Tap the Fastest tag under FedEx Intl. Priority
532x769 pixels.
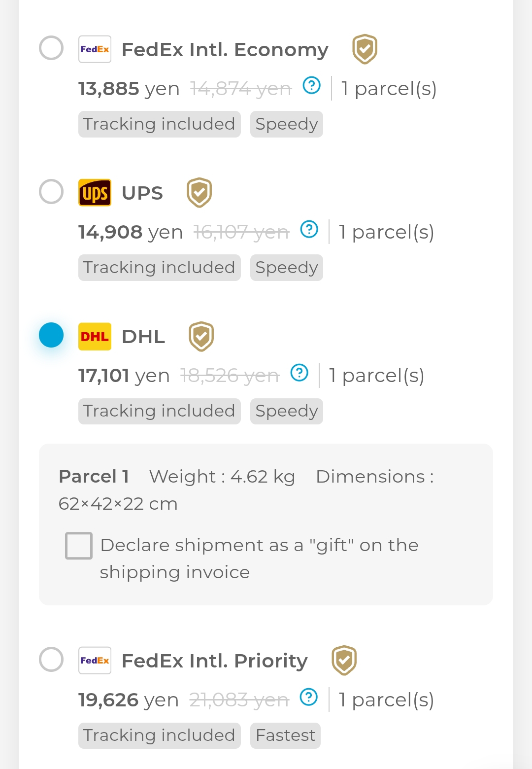(x=286, y=735)
